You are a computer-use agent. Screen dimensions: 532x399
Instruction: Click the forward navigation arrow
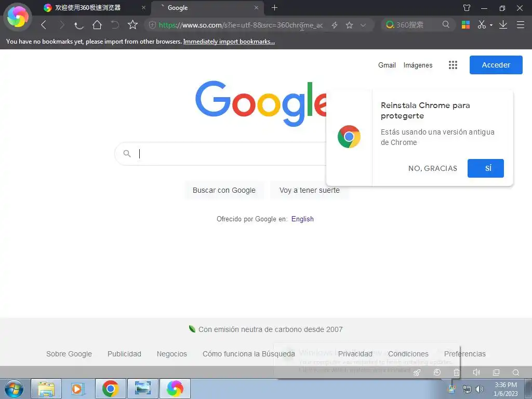tap(62, 25)
